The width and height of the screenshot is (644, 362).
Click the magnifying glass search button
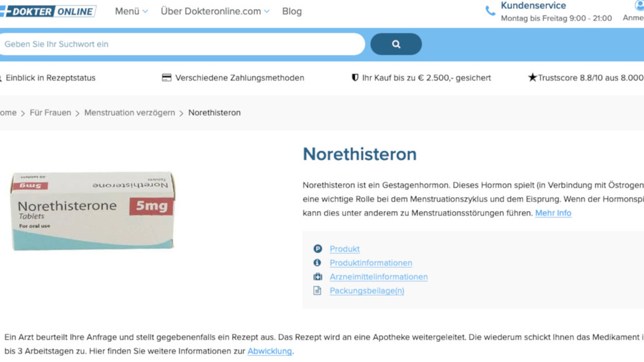click(396, 44)
